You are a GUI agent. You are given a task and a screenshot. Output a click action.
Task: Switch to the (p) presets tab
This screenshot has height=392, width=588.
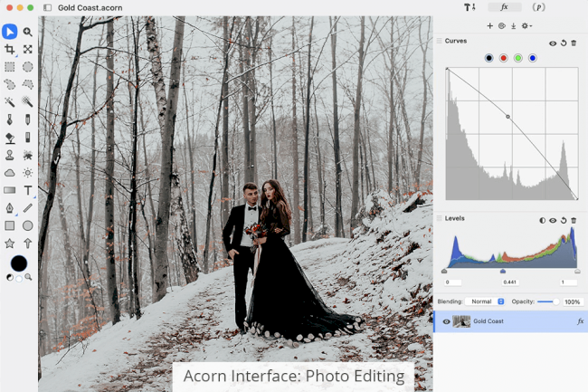(x=539, y=7)
